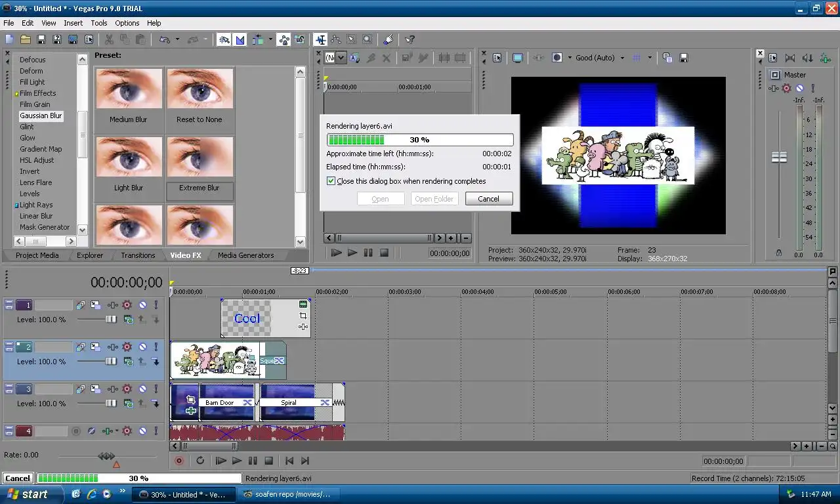The width and height of the screenshot is (840, 504).
Task: Toggle Lock Envelopes to Events icon
Action: pyautogui.click(x=284, y=39)
